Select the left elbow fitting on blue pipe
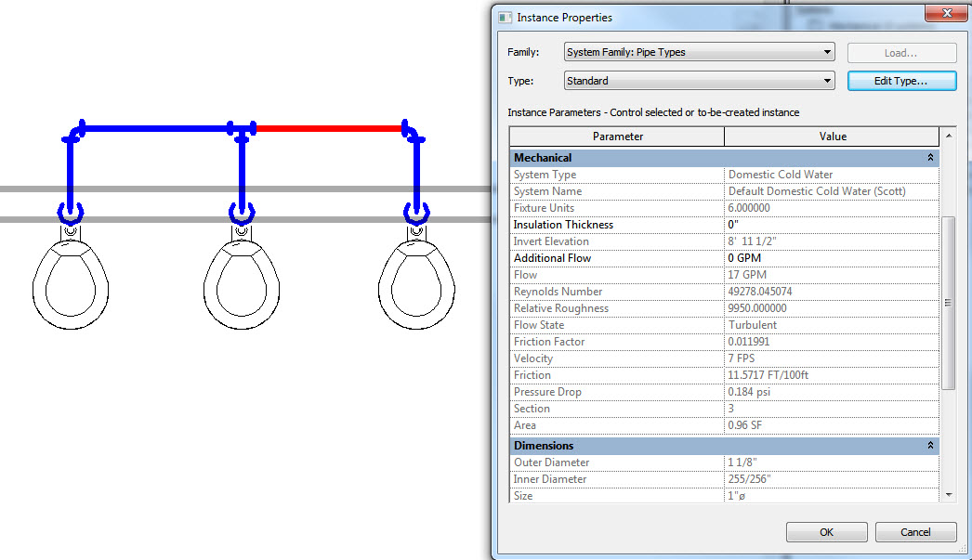The image size is (972, 560). (73, 132)
